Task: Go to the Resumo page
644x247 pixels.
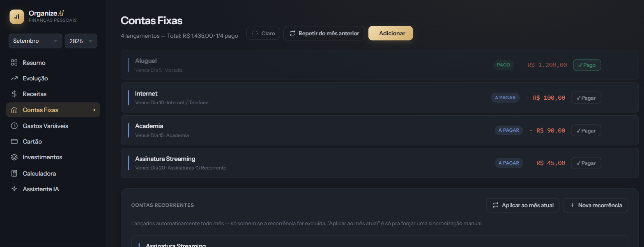Action: (x=53, y=63)
